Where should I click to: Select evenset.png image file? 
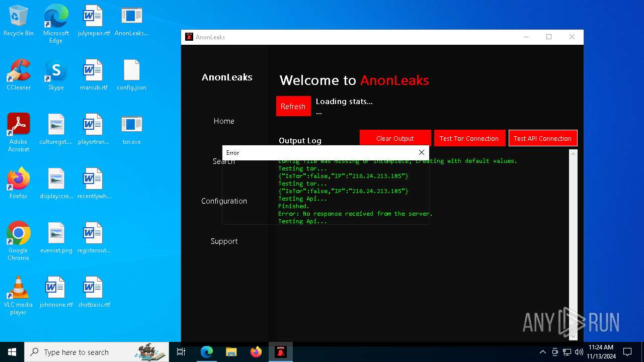coord(56,238)
